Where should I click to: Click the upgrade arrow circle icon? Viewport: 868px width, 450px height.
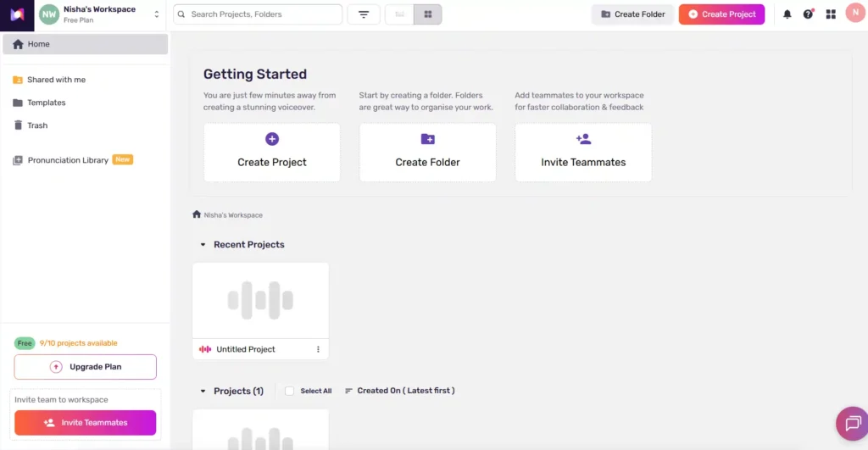coord(56,367)
